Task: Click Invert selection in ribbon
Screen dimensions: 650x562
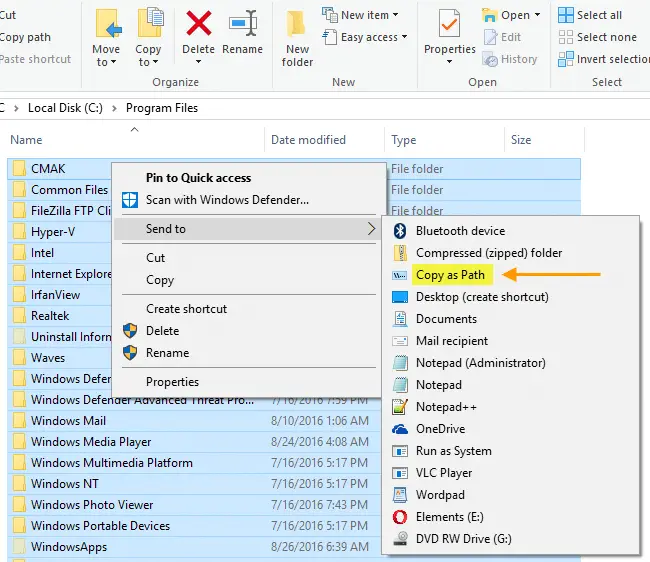Action: [x=604, y=59]
